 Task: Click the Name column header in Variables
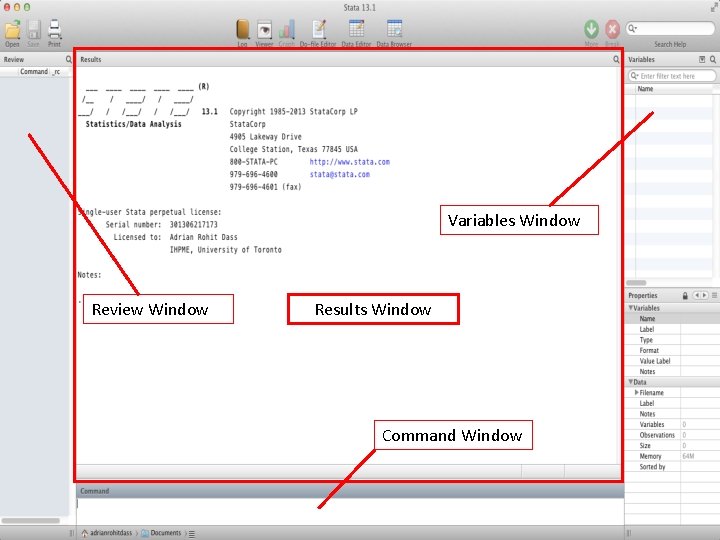pyautogui.click(x=645, y=89)
